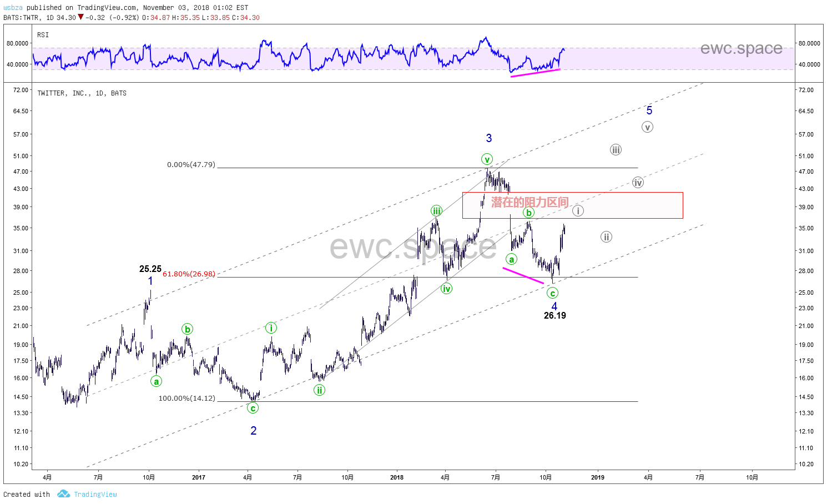Open the TradingView link at bottom left

pos(95,494)
